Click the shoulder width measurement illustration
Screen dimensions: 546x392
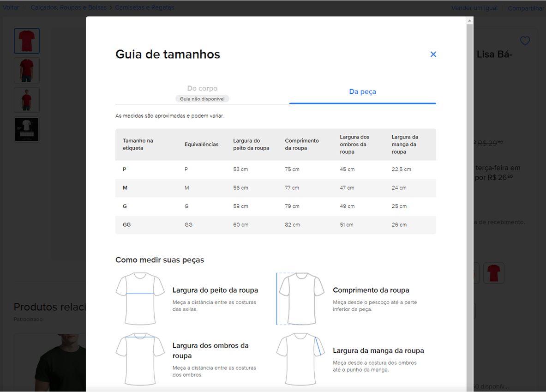coord(140,359)
